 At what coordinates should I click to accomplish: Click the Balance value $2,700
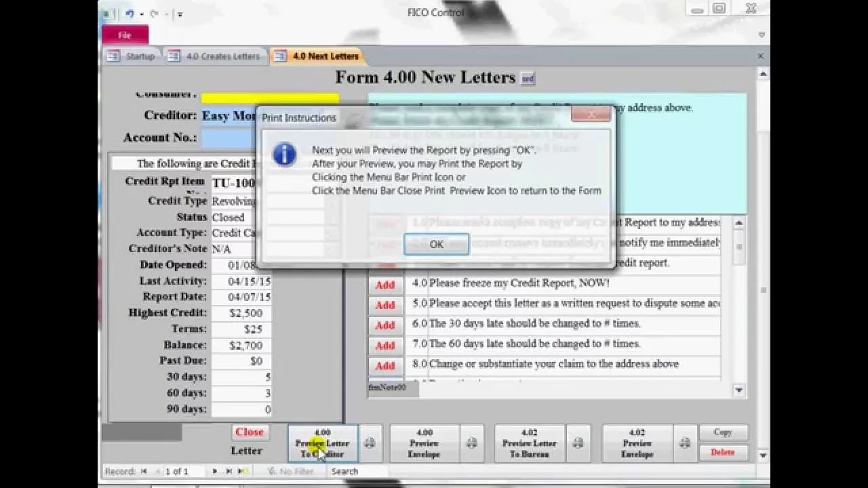tap(241, 346)
